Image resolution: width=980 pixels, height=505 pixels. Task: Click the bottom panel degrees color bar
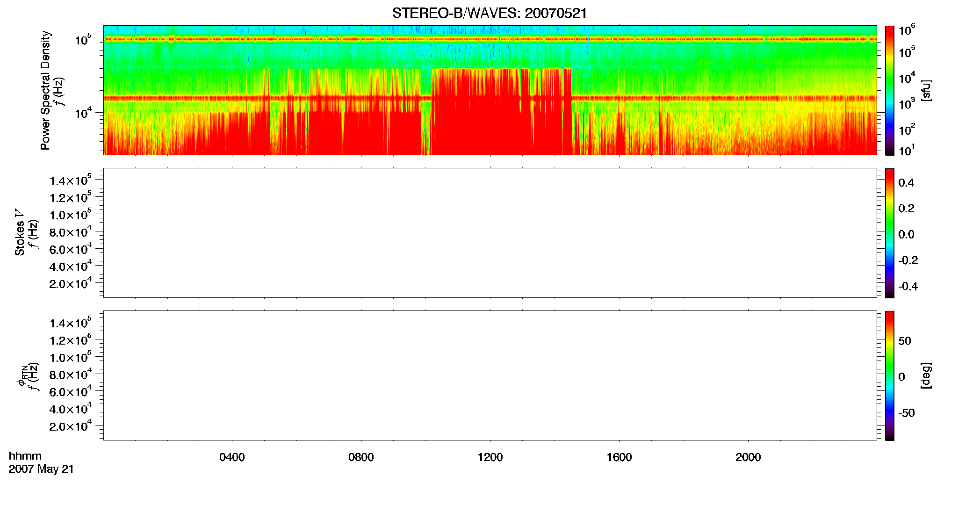890,375
